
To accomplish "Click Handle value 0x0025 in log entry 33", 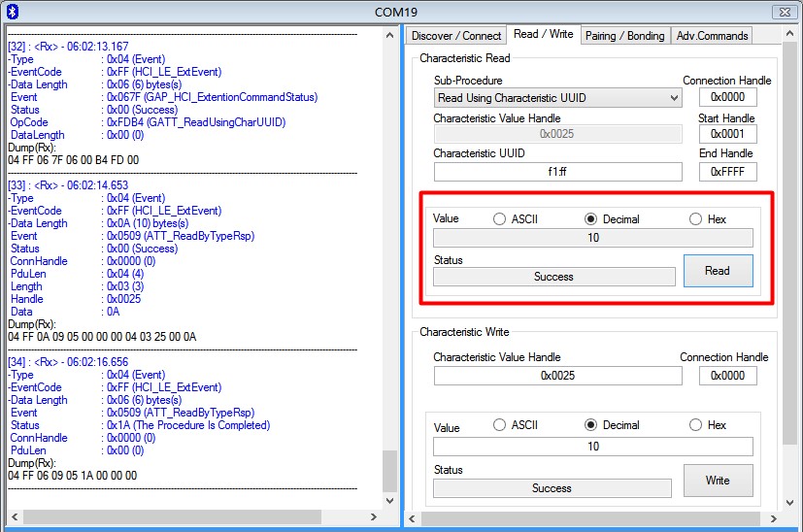I will click(x=123, y=299).
